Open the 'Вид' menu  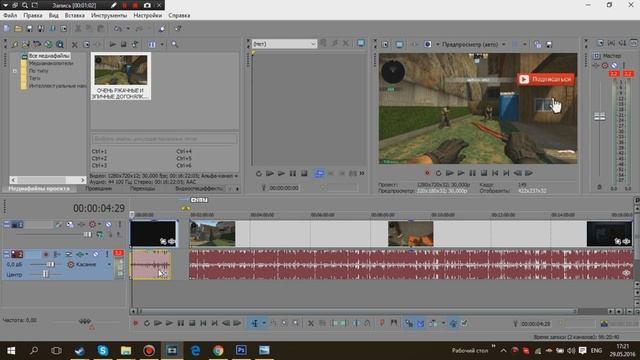point(53,16)
